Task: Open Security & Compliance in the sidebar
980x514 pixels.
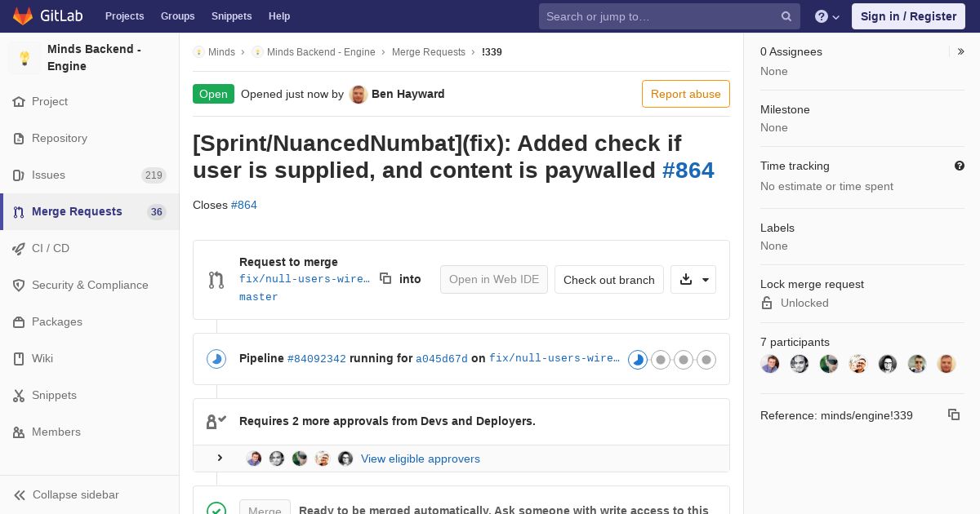Action: tap(90, 286)
